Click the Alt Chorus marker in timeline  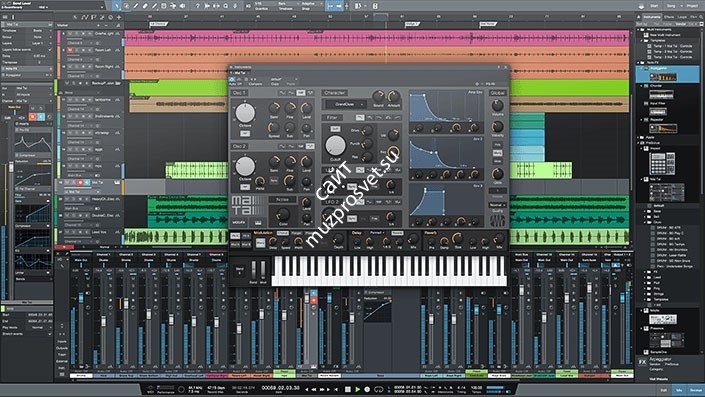[158, 24]
